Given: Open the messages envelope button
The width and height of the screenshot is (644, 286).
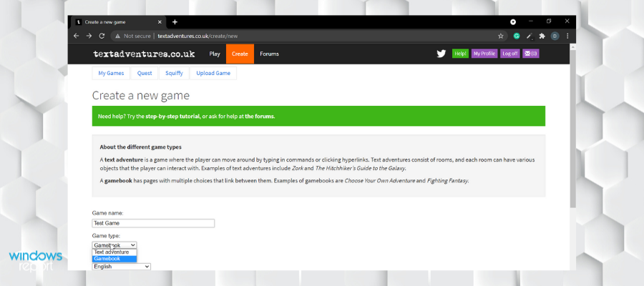Looking at the screenshot, I should 531,54.
